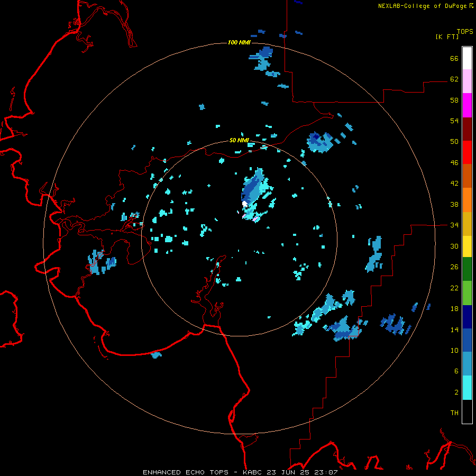Select the dark green legend swatch
Viewport: 476px width, 476px height.
click(x=467, y=269)
